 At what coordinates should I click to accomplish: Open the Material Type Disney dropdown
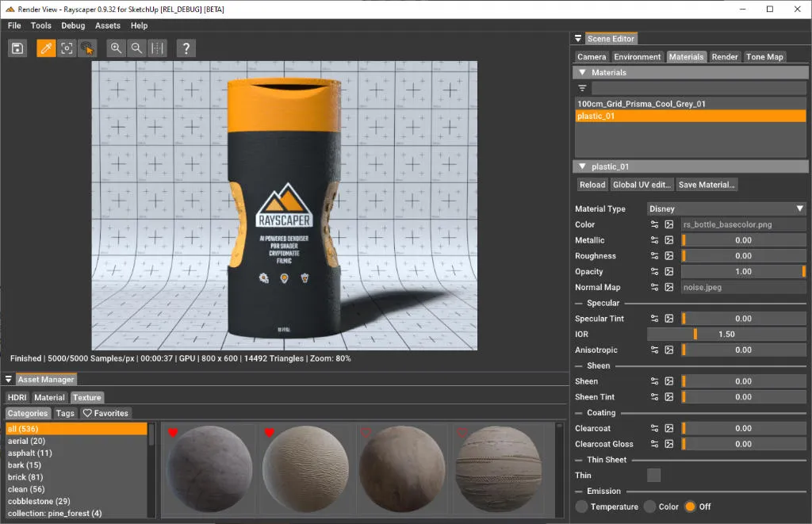click(x=726, y=208)
